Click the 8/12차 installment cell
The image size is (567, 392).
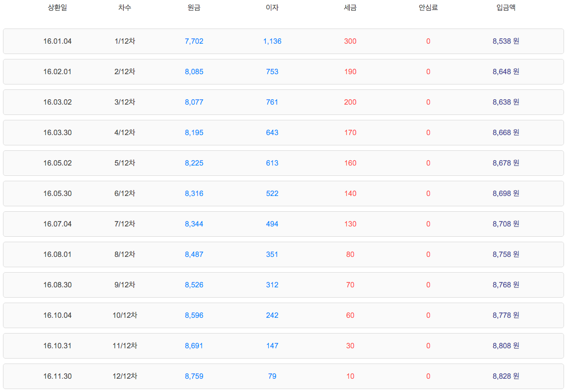pyautogui.click(x=125, y=254)
